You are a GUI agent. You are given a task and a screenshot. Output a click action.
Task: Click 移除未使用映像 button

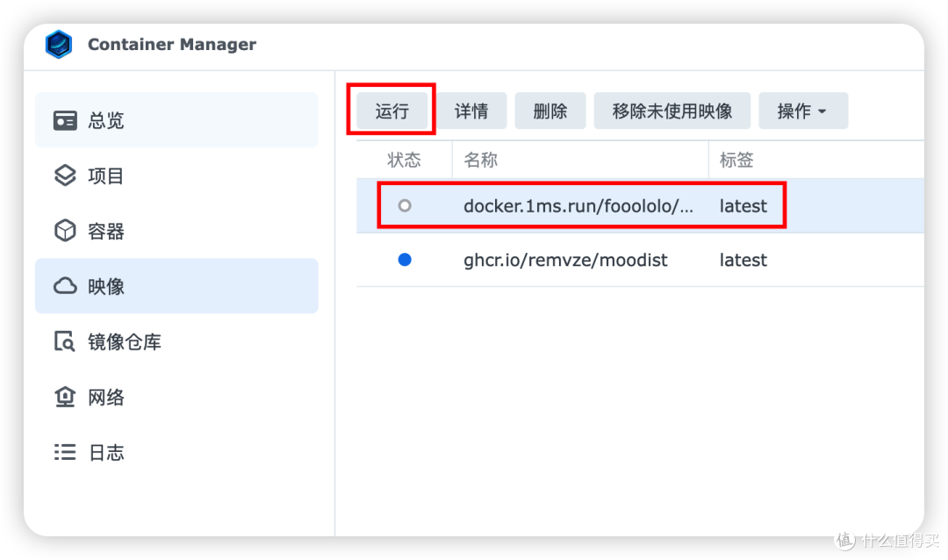(672, 111)
